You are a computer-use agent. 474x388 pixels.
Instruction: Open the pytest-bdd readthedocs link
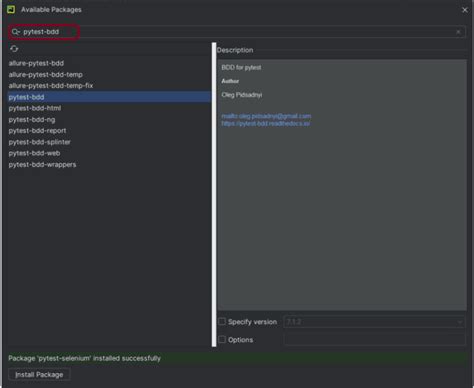[x=266, y=124]
